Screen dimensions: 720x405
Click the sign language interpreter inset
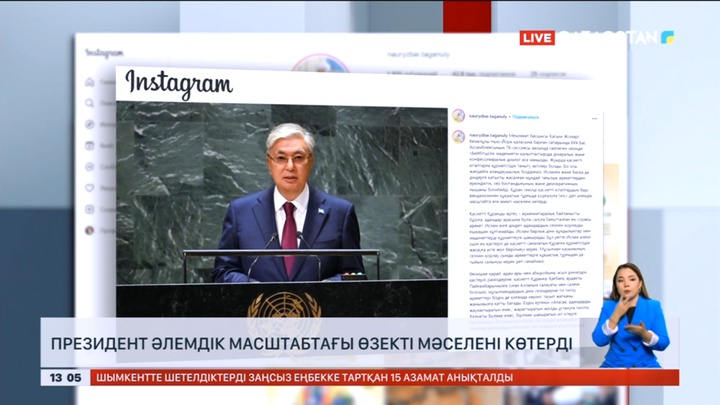631,315
